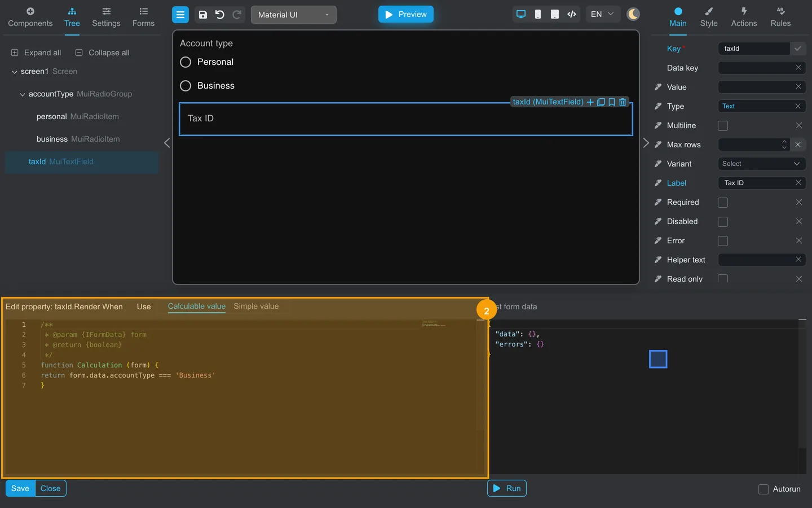This screenshot has height=508, width=812.
Task: Close the property editor
Action: 51,488
